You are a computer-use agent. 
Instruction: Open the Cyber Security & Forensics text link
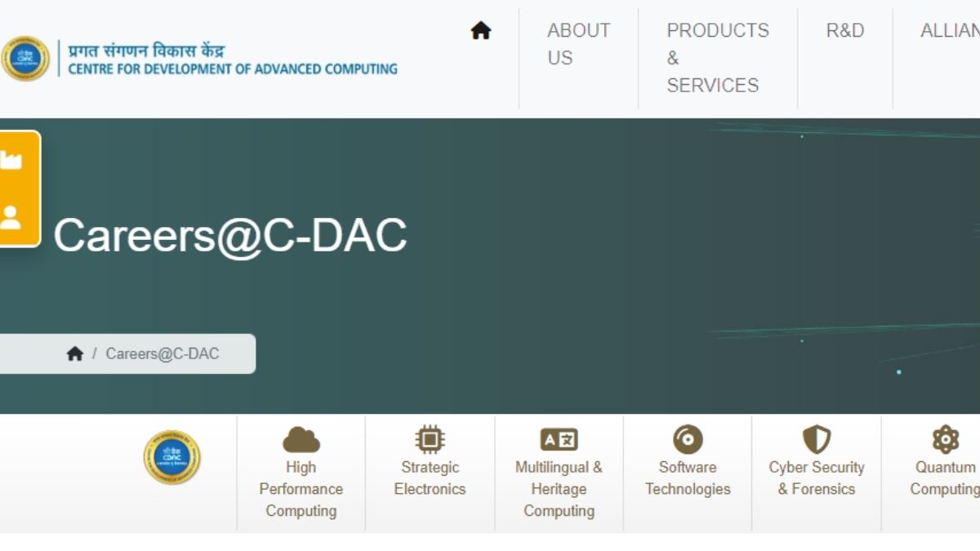pyautogui.click(x=816, y=478)
